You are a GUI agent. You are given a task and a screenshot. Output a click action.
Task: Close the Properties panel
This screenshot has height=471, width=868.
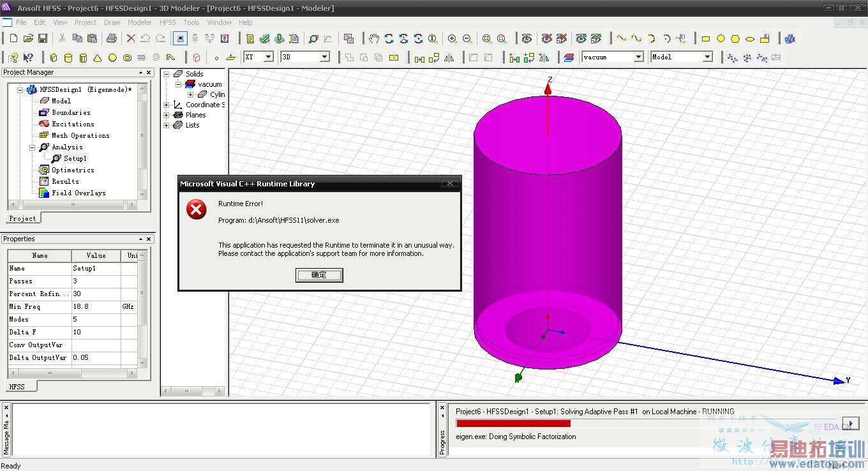coord(149,239)
